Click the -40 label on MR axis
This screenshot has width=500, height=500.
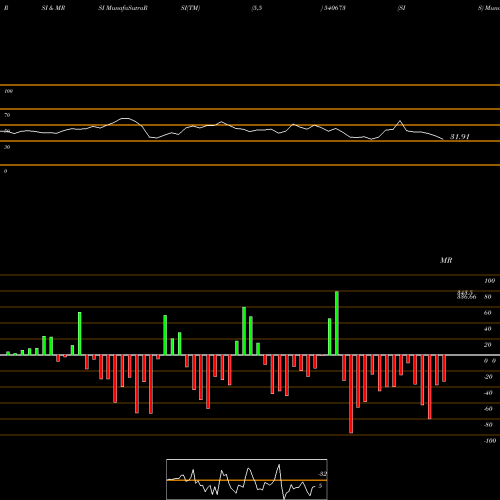click(488, 393)
